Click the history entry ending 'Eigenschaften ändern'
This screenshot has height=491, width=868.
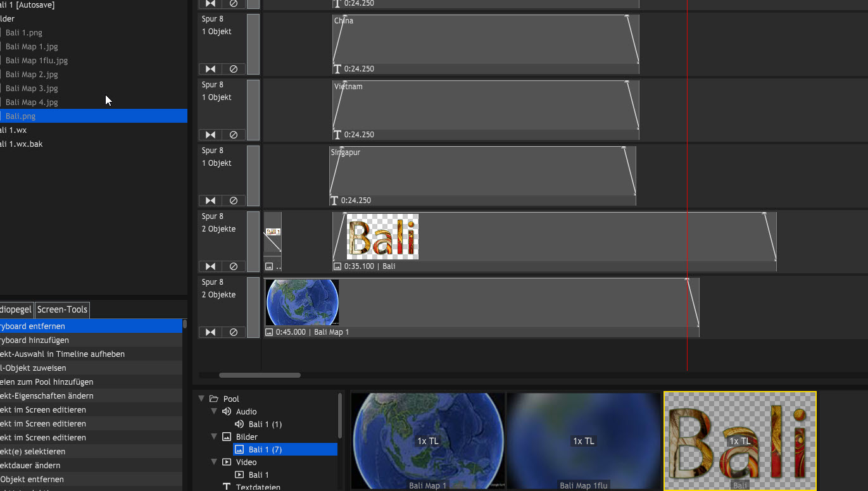pos(91,395)
